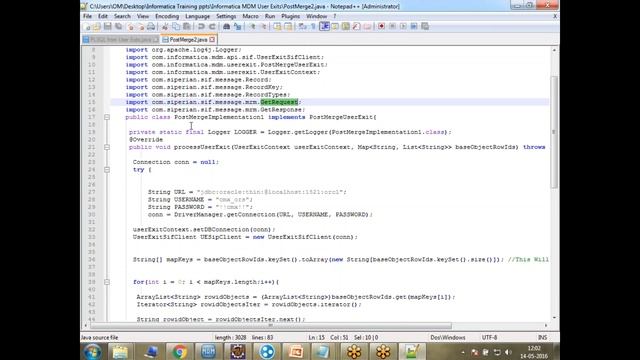Click the Save All toolbar icon
The height and width of the screenshot is (360, 640).
119,27
